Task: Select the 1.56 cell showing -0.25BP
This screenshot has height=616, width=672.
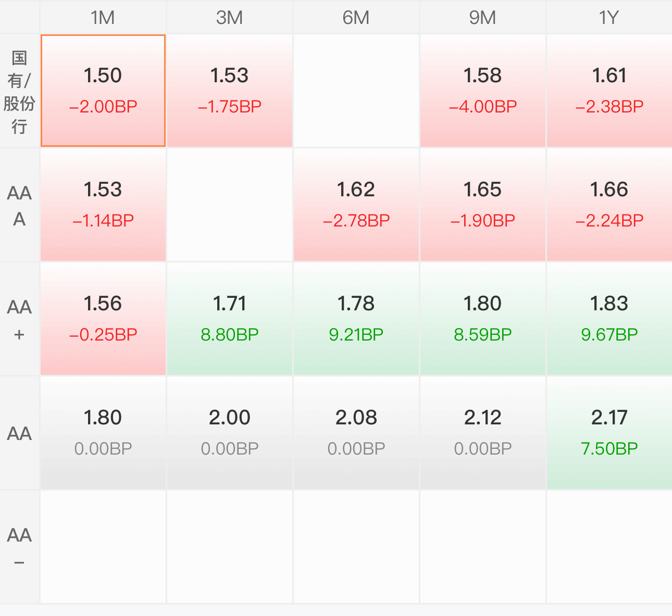Action: point(103,319)
